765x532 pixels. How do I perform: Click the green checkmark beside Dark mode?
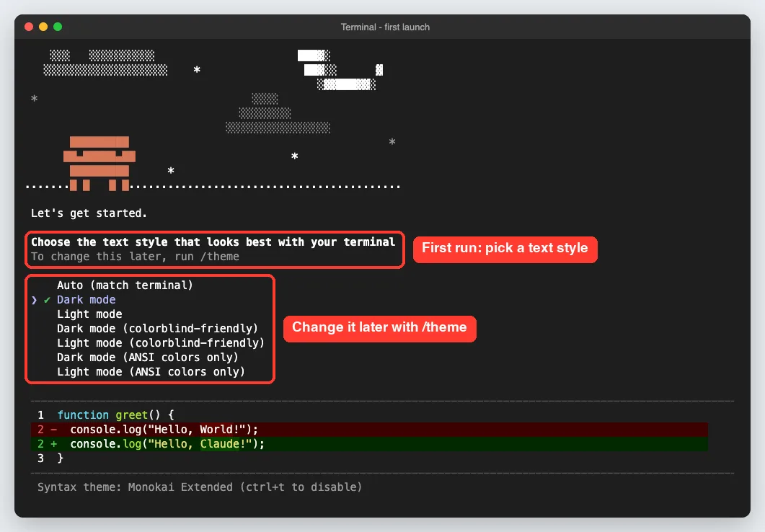(x=47, y=300)
